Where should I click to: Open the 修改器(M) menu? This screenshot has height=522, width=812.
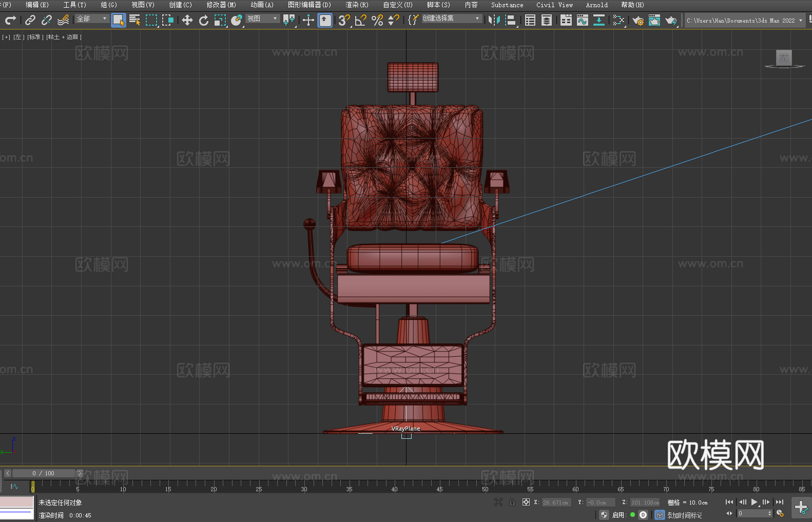tap(221, 5)
